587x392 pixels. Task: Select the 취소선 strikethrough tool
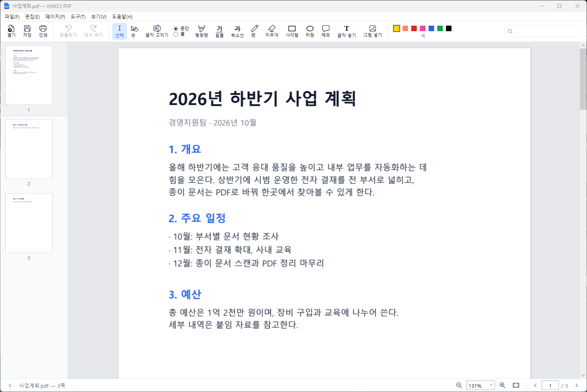click(237, 31)
